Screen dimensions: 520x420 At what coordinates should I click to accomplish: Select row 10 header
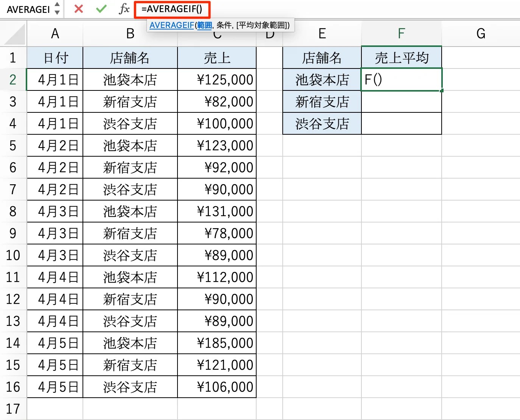pyautogui.click(x=13, y=255)
